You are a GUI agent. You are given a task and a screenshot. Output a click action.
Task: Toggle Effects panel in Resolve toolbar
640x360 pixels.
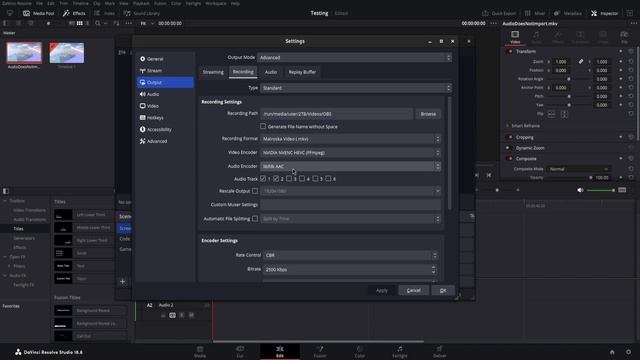click(74, 13)
